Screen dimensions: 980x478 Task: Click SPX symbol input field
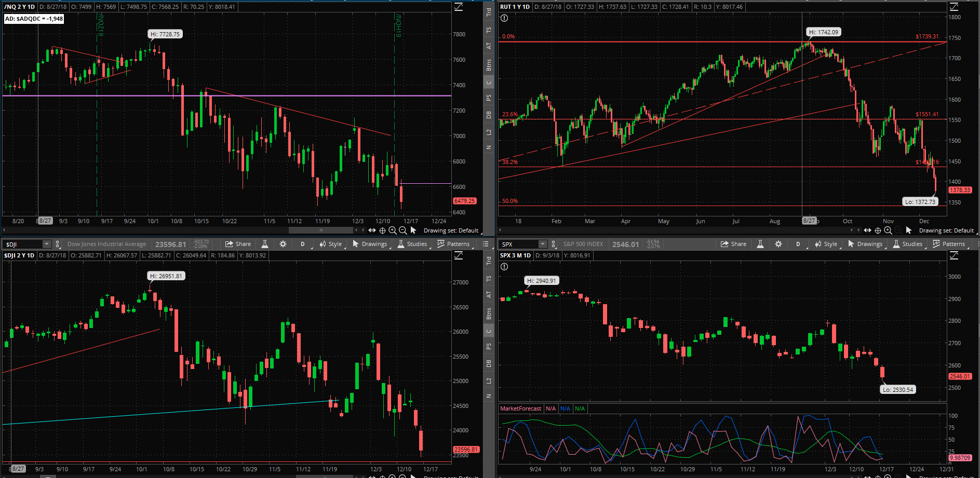[x=519, y=244]
